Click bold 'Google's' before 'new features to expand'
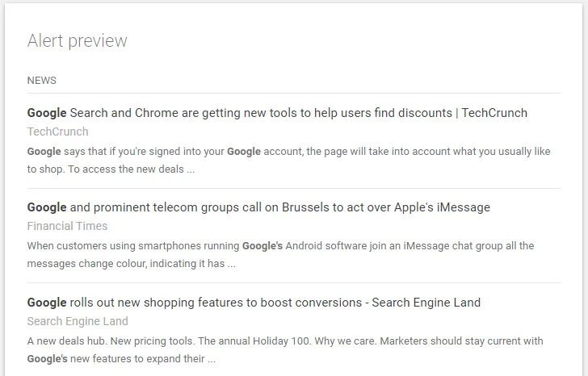 point(47,358)
